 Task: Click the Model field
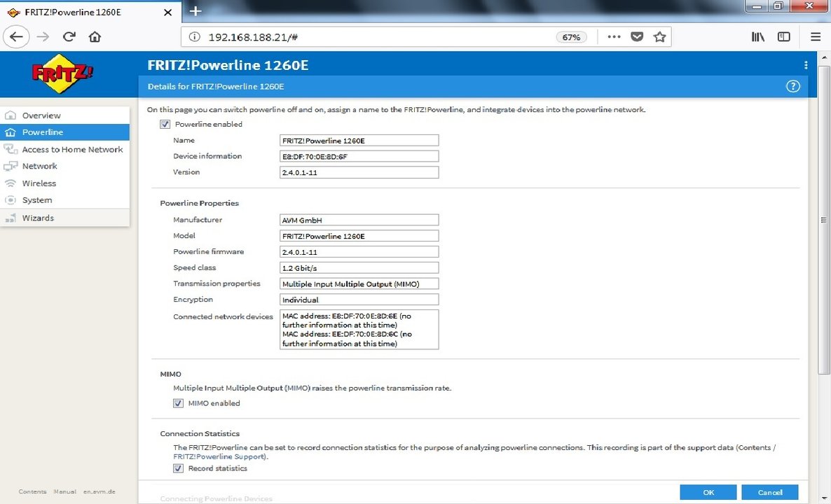coord(359,236)
